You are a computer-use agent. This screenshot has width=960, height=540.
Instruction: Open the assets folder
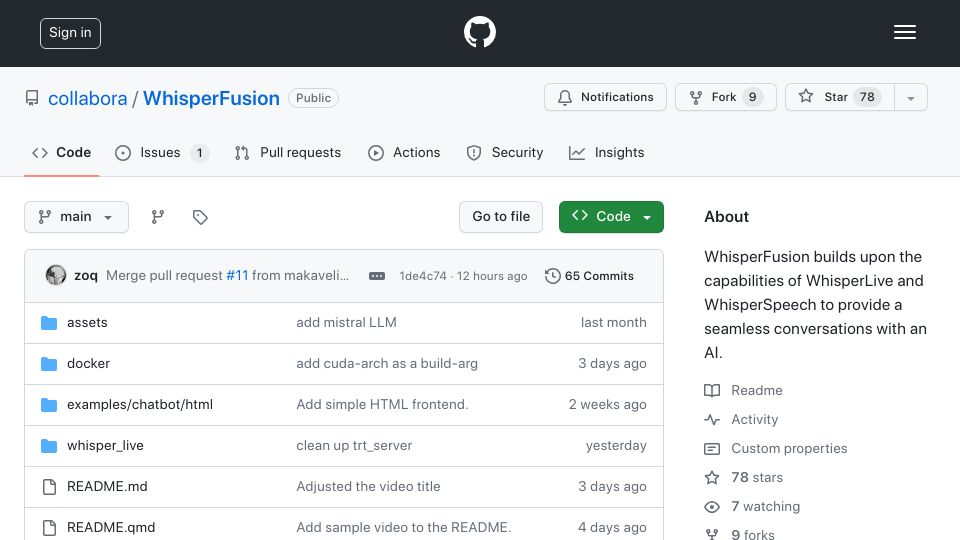click(87, 323)
